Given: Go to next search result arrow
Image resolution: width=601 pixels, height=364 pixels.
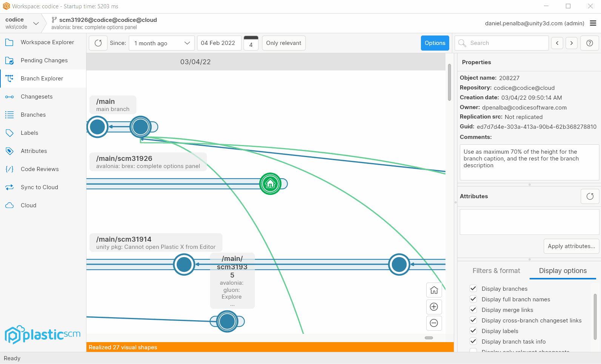Looking at the screenshot, I should pos(572,43).
